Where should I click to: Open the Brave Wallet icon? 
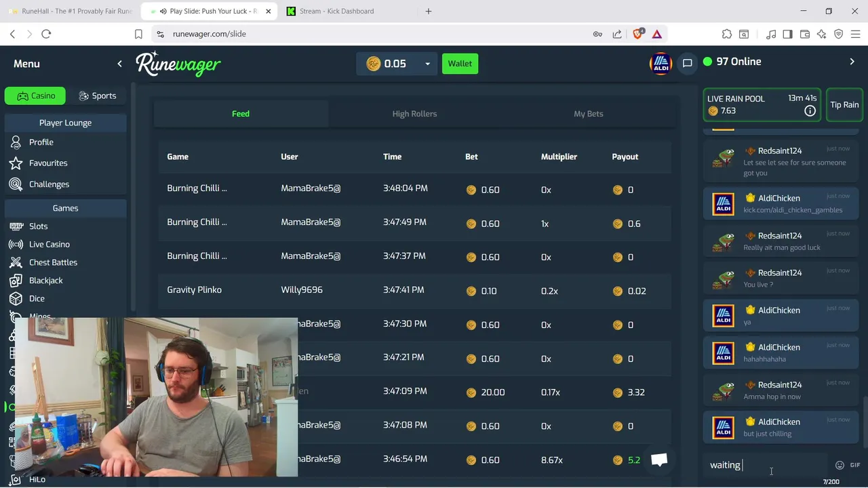pos(805,34)
